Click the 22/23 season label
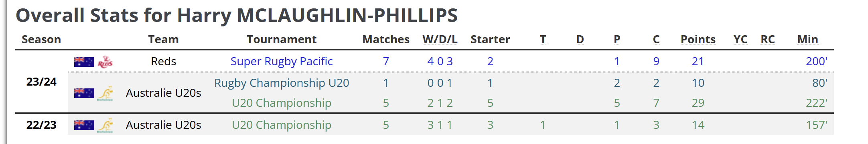Viewport: 868px width, 144px height. tap(41, 125)
